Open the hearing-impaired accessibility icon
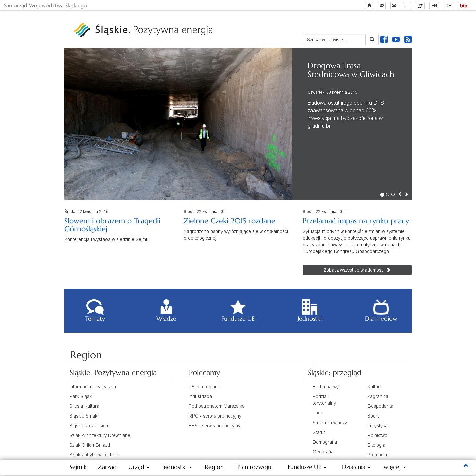 coord(420,6)
